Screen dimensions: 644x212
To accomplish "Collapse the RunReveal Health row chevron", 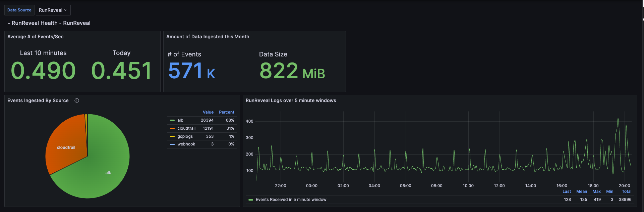I will pyautogui.click(x=9, y=23).
